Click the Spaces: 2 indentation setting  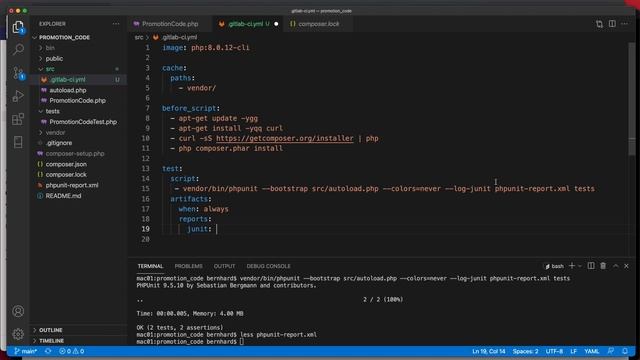525,351
